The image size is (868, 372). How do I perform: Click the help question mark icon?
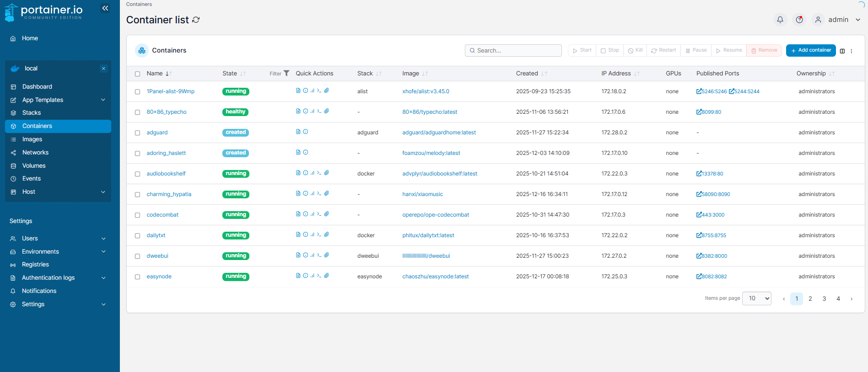click(x=799, y=20)
